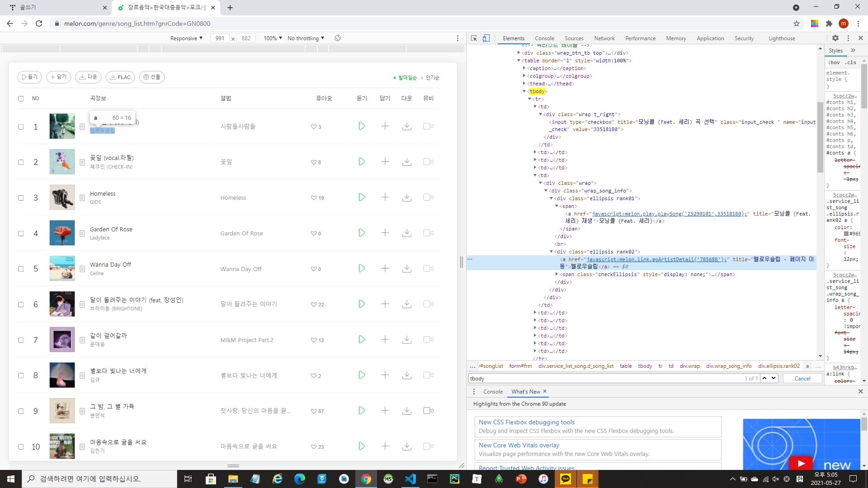Expand the caption element node
This screenshot has height=488, width=868.
(524, 68)
